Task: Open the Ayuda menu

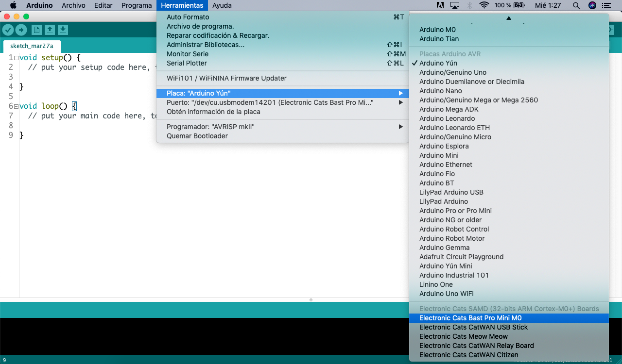Action: 222,5
